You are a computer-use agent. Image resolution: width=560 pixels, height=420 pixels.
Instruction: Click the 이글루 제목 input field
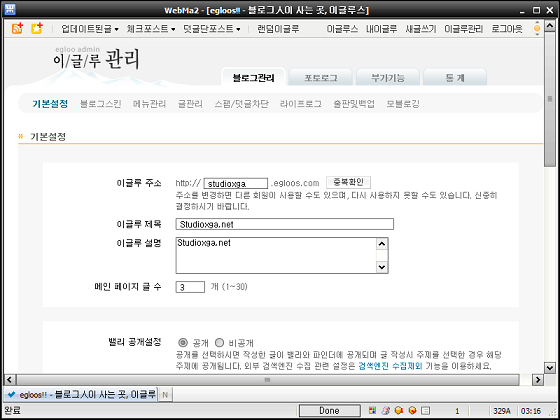click(x=285, y=224)
